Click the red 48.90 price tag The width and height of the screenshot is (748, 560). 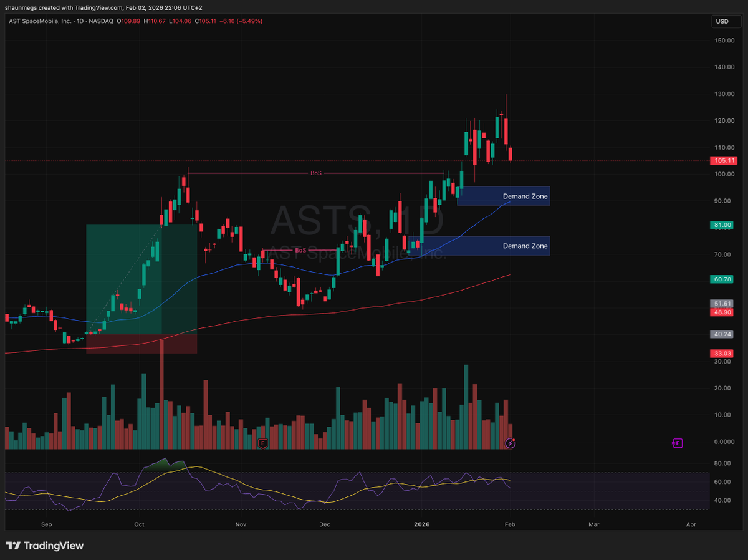pos(721,311)
